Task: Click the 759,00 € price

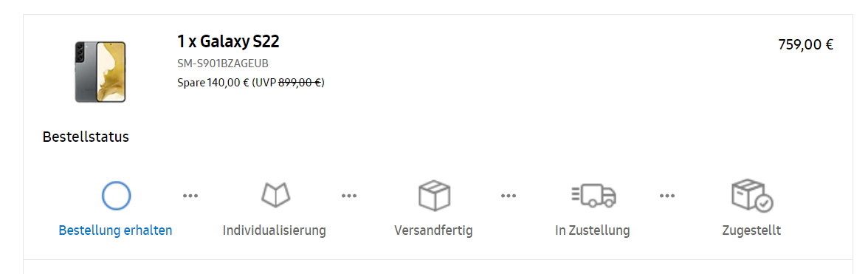Action: click(x=805, y=44)
